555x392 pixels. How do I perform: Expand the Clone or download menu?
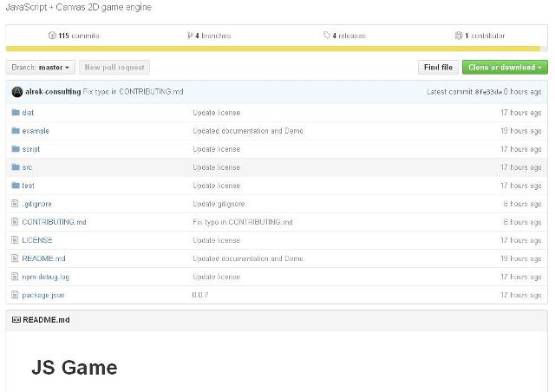(x=505, y=68)
